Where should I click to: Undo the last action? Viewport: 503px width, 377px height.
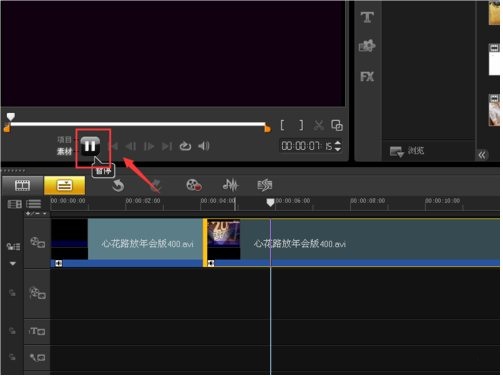pyautogui.click(x=118, y=186)
